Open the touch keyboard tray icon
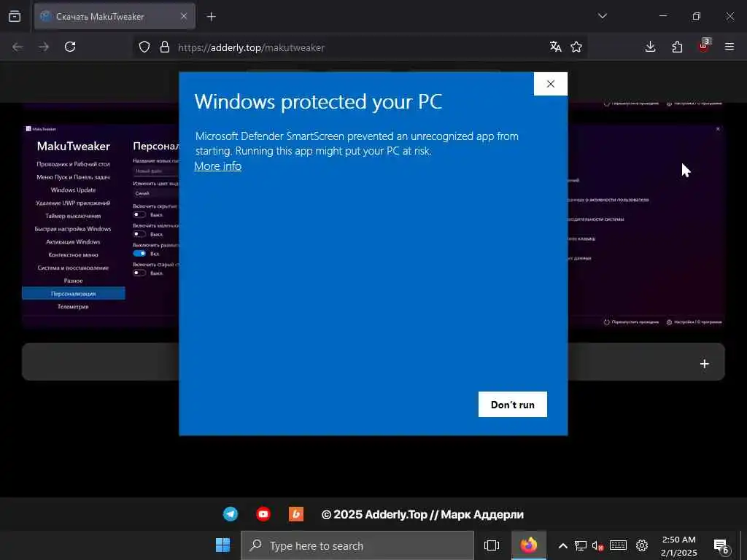The image size is (747, 560). (618, 545)
